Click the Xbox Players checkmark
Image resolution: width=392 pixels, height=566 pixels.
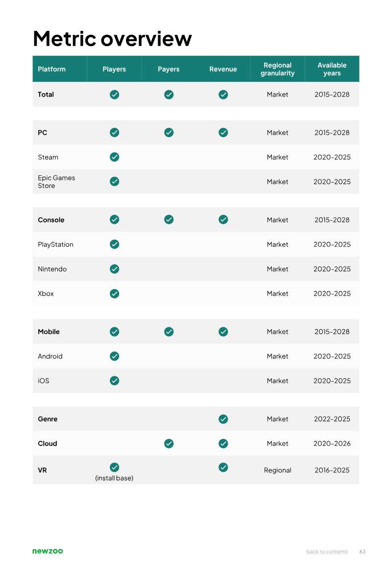pyautogui.click(x=114, y=294)
